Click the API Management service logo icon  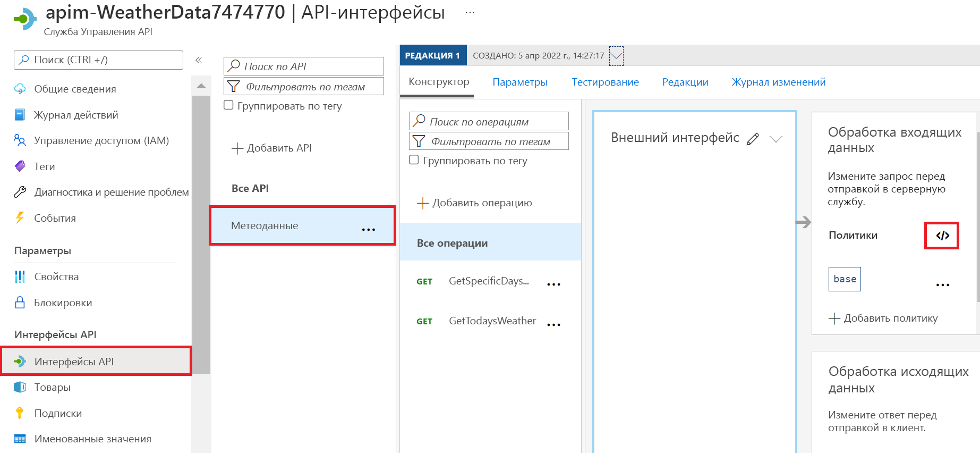(25, 19)
